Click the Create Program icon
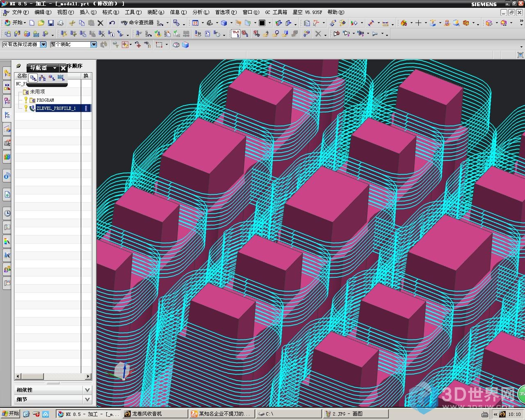This screenshot has height=420, width=525. pyautogui.click(x=8, y=34)
